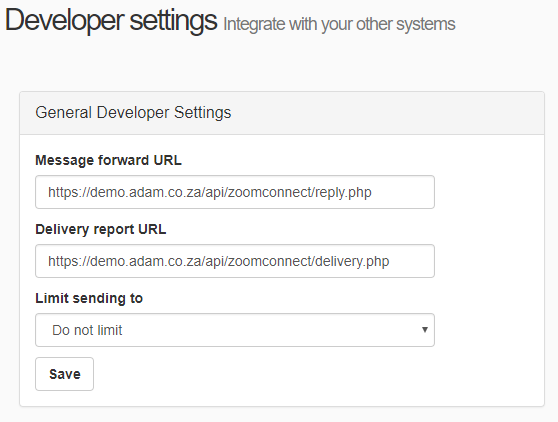Click the General Developer Settings panel header
Viewport: 558px width, 422px height.
tap(282, 113)
